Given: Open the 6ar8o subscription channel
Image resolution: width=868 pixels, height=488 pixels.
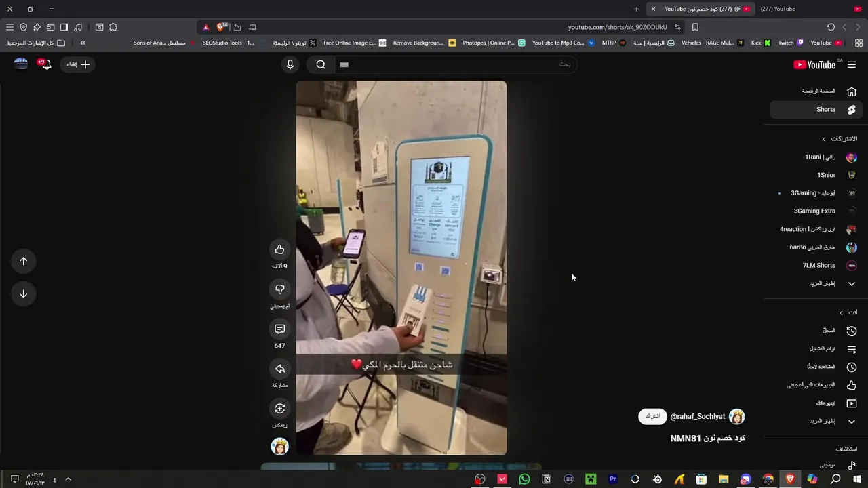Looking at the screenshot, I should pos(816,247).
